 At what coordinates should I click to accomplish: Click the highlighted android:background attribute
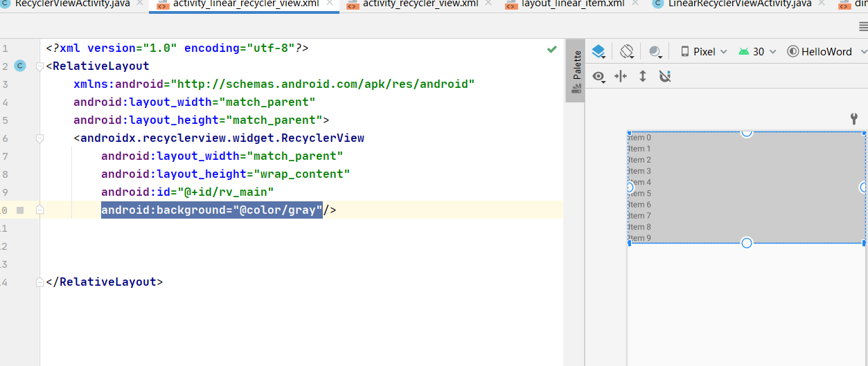point(212,210)
